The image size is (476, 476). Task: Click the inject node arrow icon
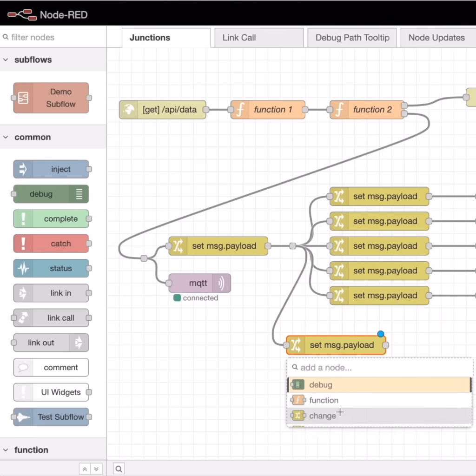click(x=23, y=169)
